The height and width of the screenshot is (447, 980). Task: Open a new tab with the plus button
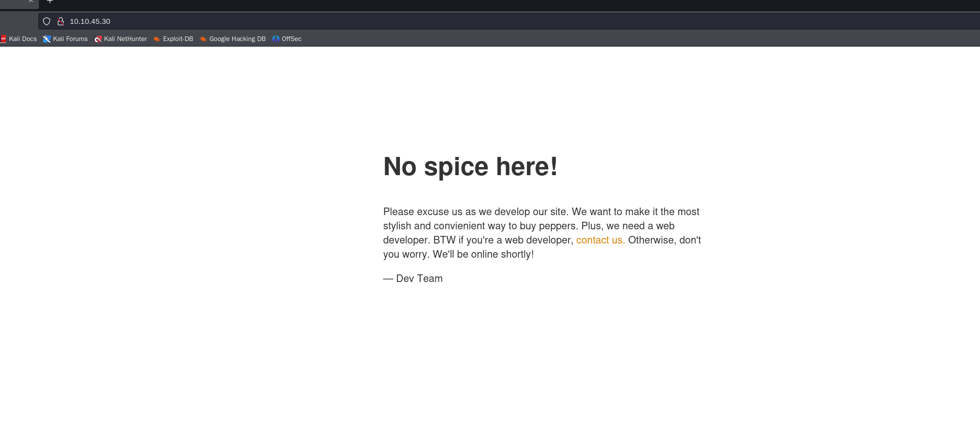[50, 2]
